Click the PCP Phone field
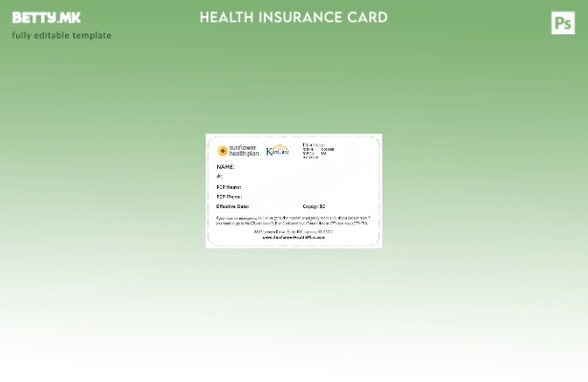588x382 pixels. click(x=229, y=197)
